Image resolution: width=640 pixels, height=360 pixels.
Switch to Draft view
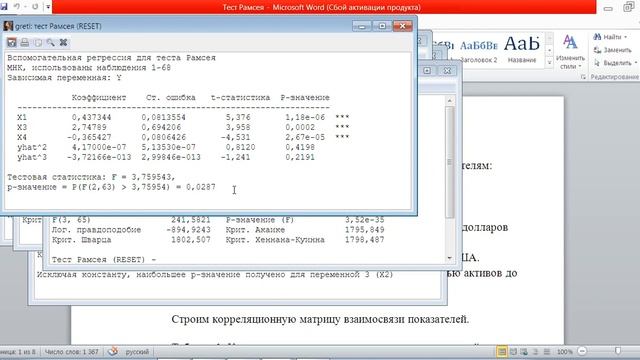547,351
